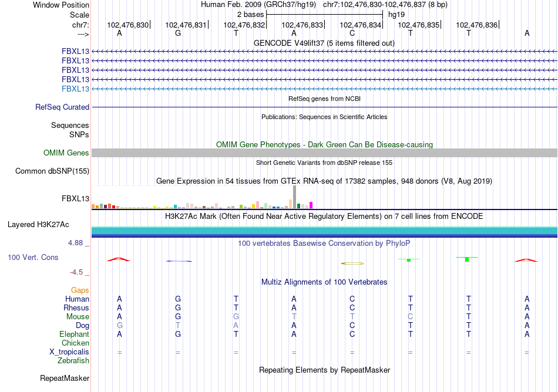Viewport: 558px width, 392px height.
Task: Click the cyan H3K27Ac signal band
Action: tap(324, 231)
